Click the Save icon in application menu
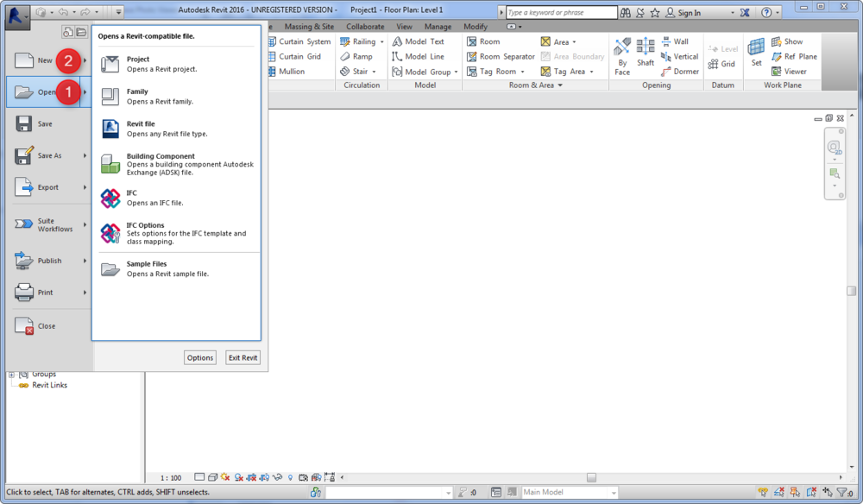The height and width of the screenshot is (504, 863). point(23,123)
